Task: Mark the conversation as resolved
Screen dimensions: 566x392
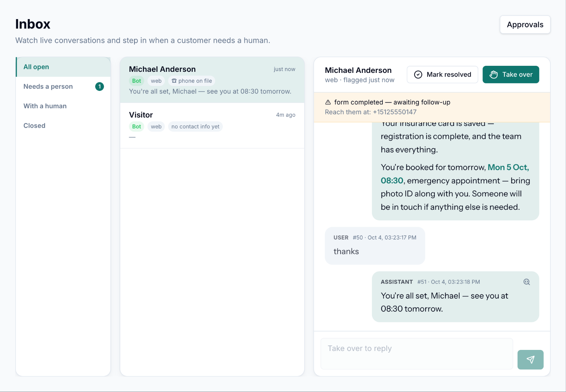Action: 442,74
